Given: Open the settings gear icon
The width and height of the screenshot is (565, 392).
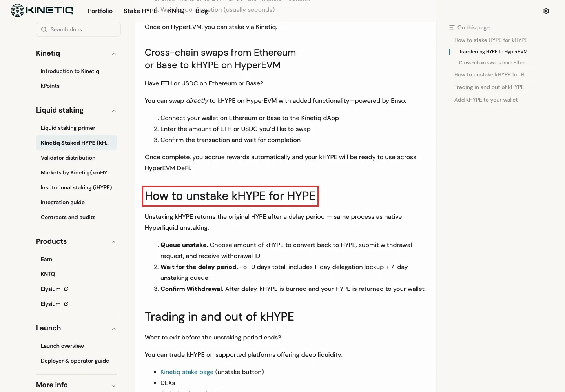Looking at the screenshot, I should [546, 11].
